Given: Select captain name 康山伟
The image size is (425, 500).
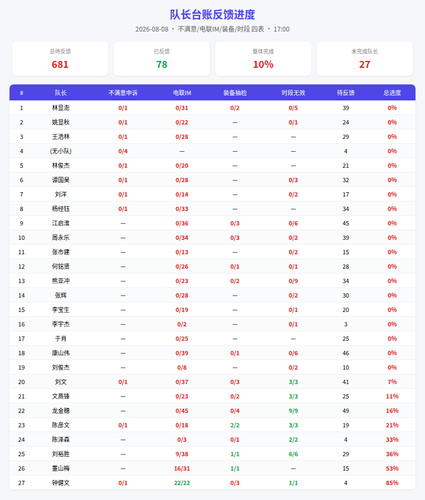Looking at the screenshot, I should (x=61, y=353).
